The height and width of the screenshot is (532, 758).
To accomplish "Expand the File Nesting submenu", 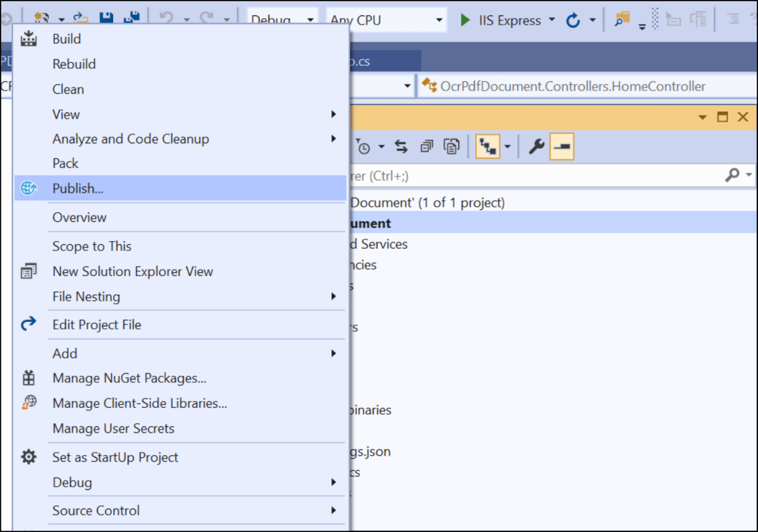I will (333, 297).
